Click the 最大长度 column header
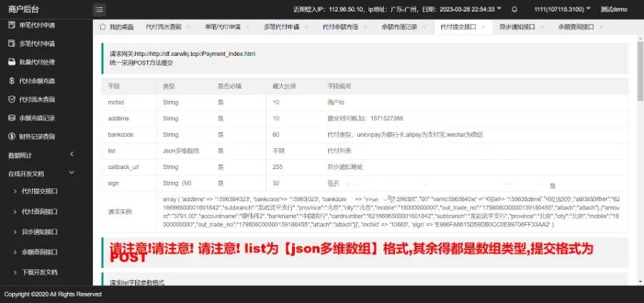Viewport: 644px width, 303px height. pos(284,87)
